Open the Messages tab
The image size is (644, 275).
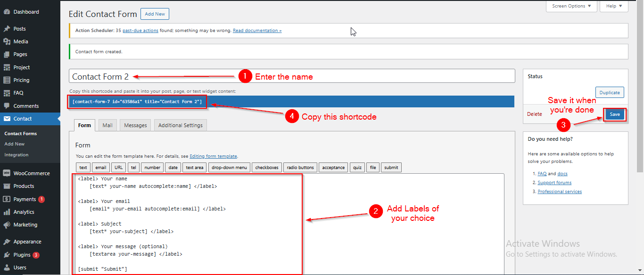coord(136,125)
